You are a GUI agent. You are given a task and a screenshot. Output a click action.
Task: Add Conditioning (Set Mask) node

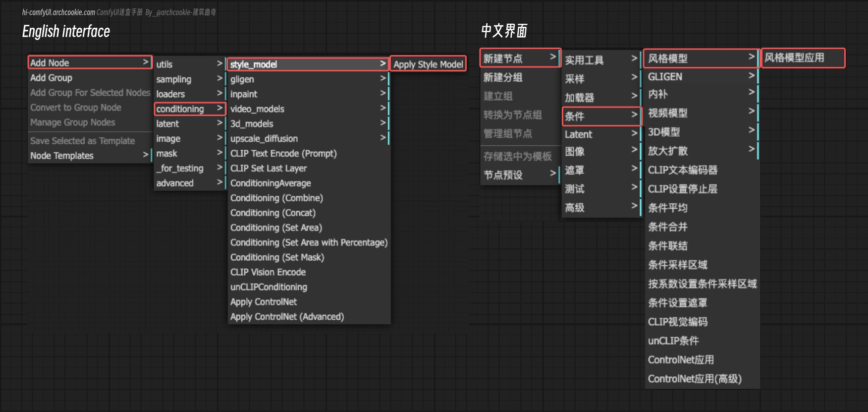[308, 257]
